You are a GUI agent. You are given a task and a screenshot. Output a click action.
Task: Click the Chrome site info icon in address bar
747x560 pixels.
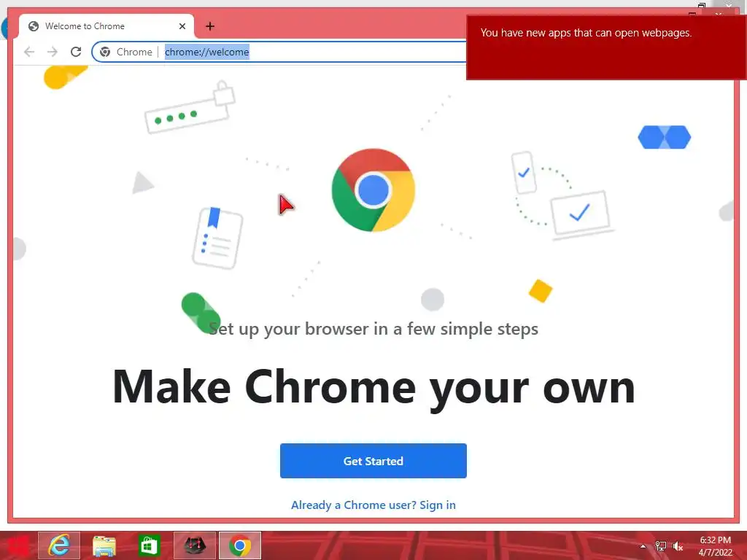coord(105,52)
